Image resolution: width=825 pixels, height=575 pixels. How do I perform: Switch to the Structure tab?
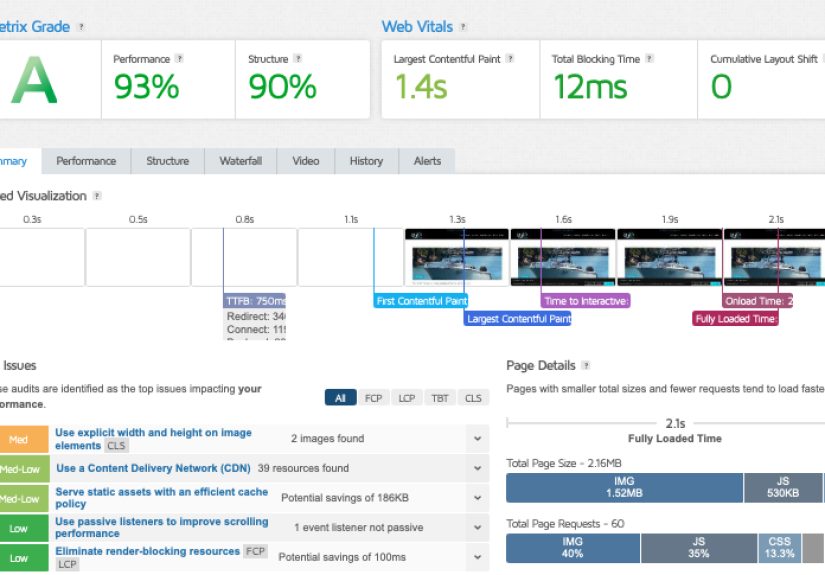coord(167,161)
